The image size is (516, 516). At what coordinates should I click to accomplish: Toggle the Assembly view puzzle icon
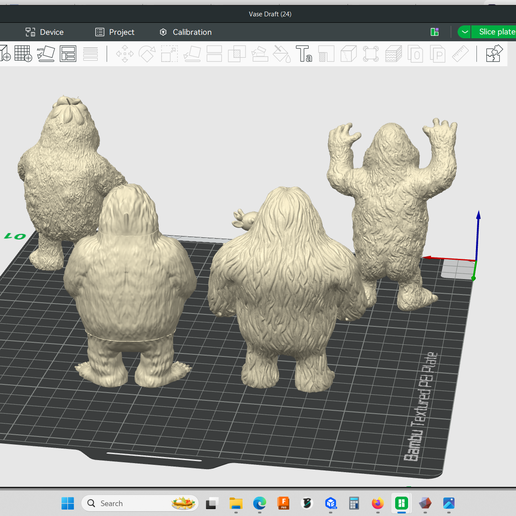coord(494,54)
